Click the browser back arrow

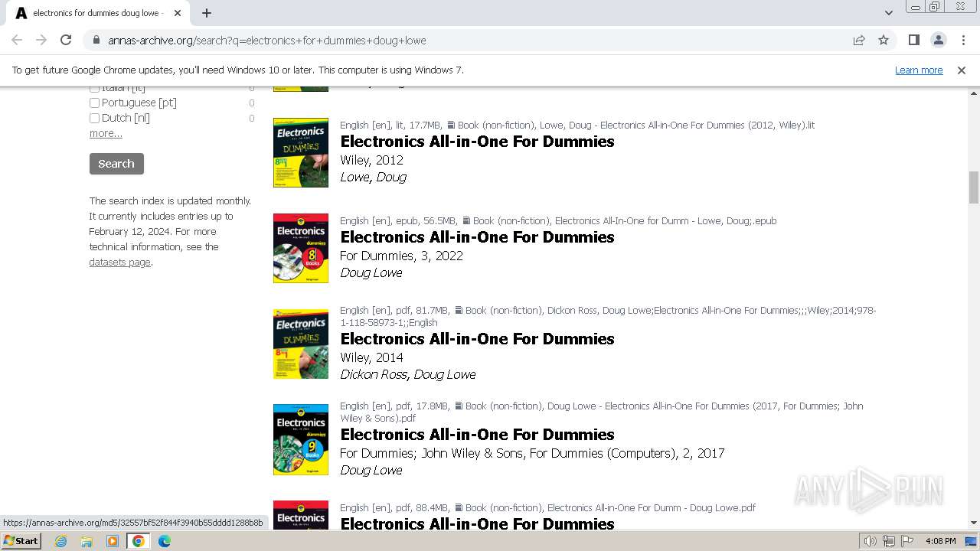tap(17, 40)
